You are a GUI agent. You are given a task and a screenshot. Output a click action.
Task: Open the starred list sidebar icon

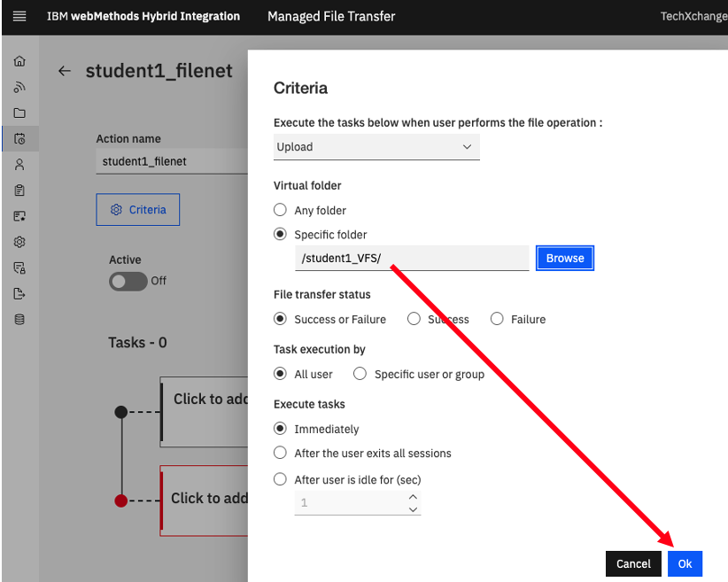[x=19, y=216]
